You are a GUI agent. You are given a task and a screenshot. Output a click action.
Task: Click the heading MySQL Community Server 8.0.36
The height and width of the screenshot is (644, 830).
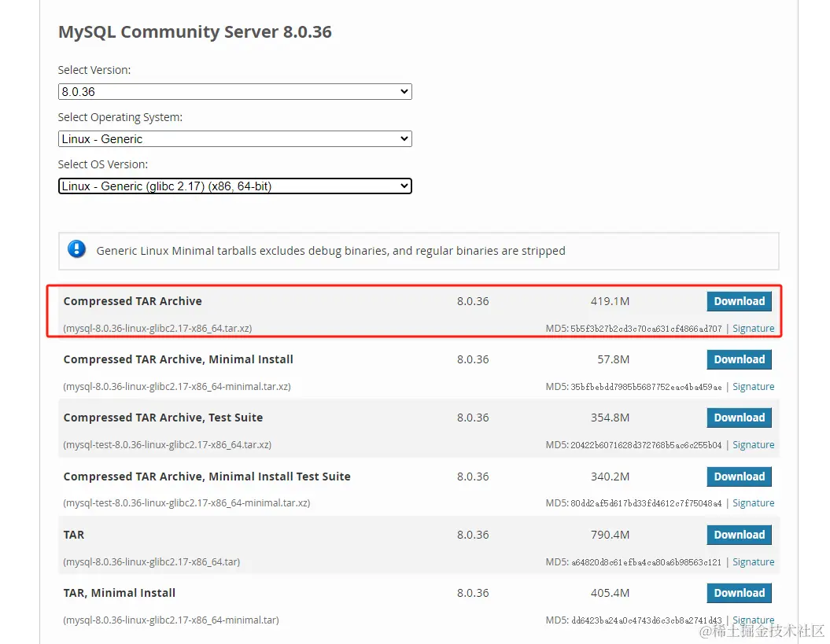point(195,31)
